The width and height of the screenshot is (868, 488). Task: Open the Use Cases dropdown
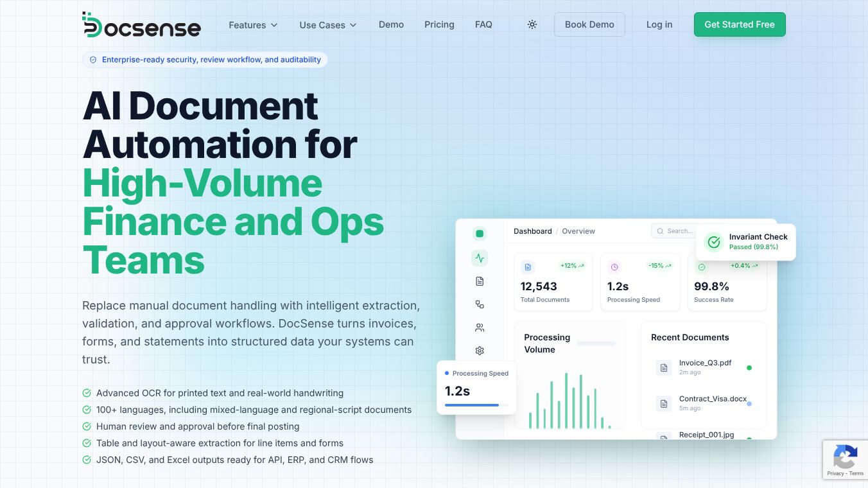pyautogui.click(x=328, y=24)
